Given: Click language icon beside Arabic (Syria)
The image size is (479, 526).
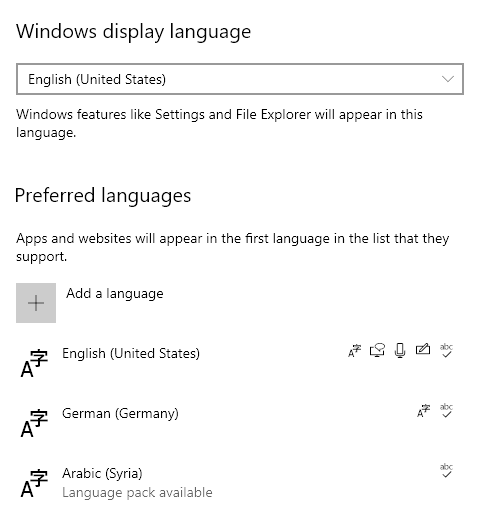Looking at the screenshot, I should click(34, 483).
